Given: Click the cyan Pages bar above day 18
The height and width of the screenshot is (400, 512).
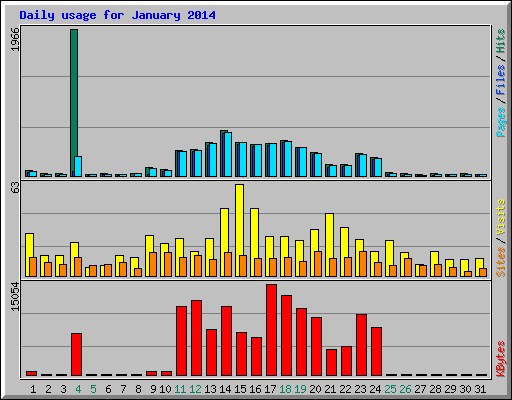Looking at the screenshot, I should coord(288,159).
